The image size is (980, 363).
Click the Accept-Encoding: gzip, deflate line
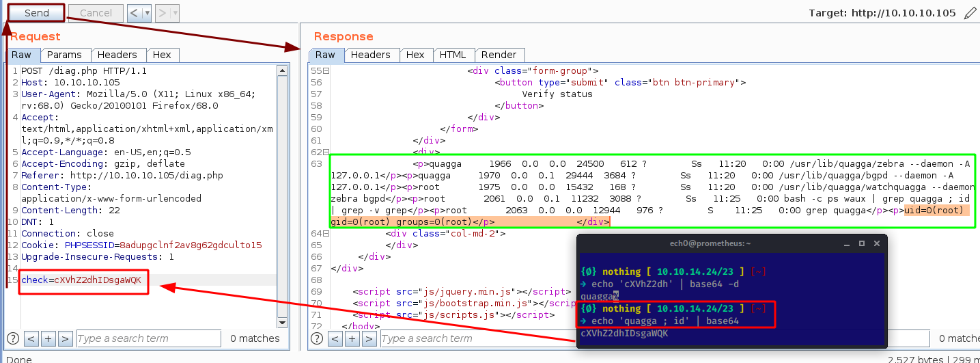(x=103, y=164)
